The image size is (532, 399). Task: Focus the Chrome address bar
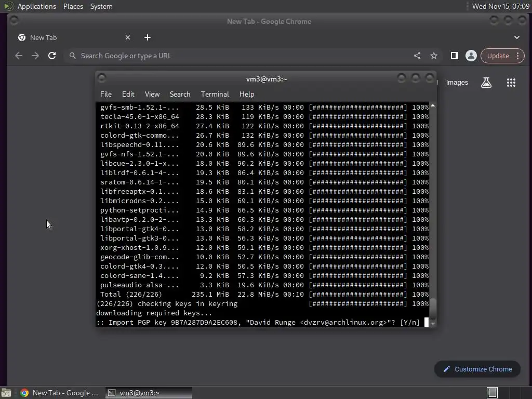pos(237,56)
